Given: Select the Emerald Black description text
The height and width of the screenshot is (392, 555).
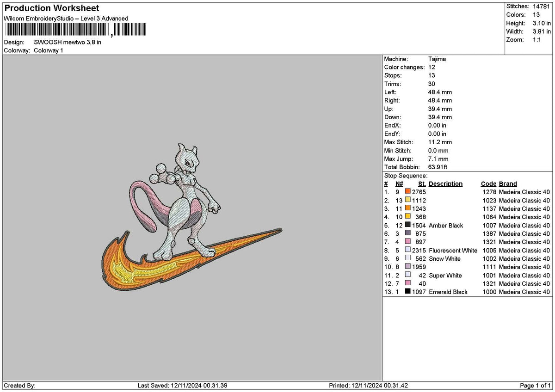Looking at the screenshot, I should click(x=448, y=292).
